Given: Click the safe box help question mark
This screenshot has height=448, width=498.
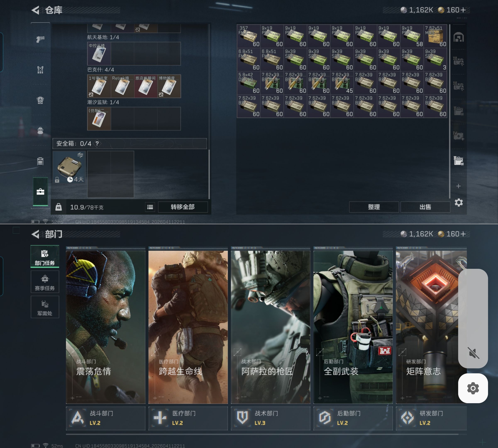Looking at the screenshot, I should coord(97,144).
